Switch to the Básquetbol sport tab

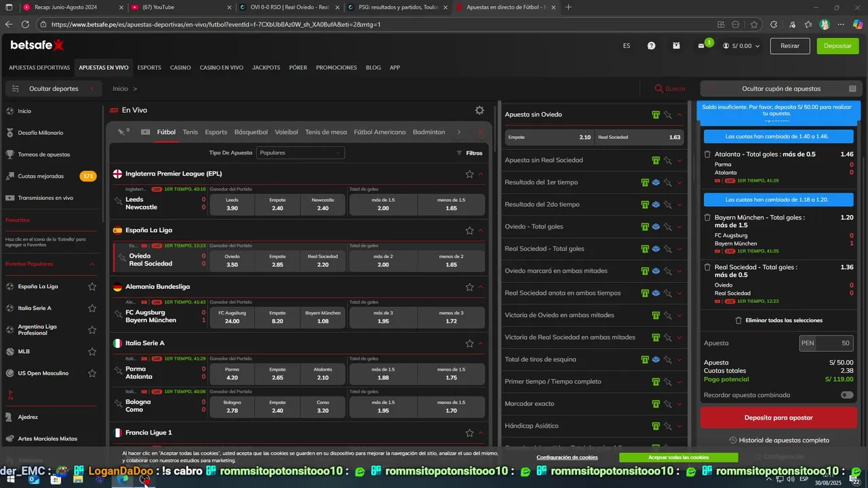(x=251, y=132)
